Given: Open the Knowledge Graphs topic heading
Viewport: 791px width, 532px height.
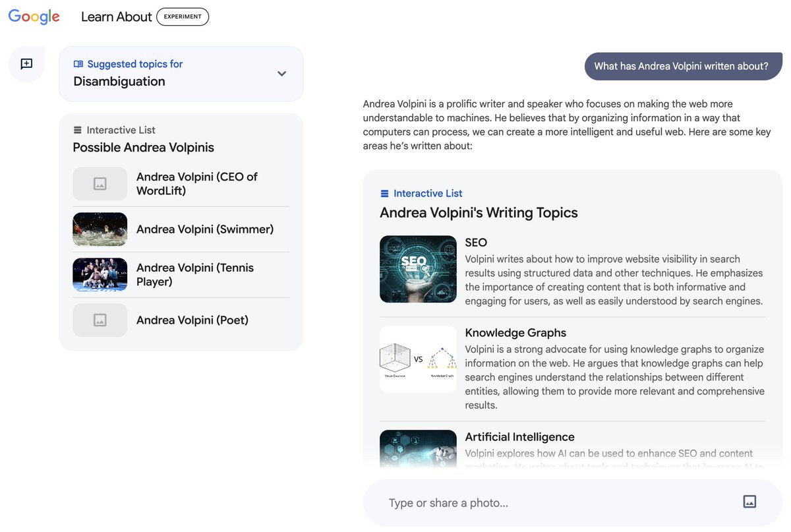Looking at the screenshot, I should click(515, 333).
